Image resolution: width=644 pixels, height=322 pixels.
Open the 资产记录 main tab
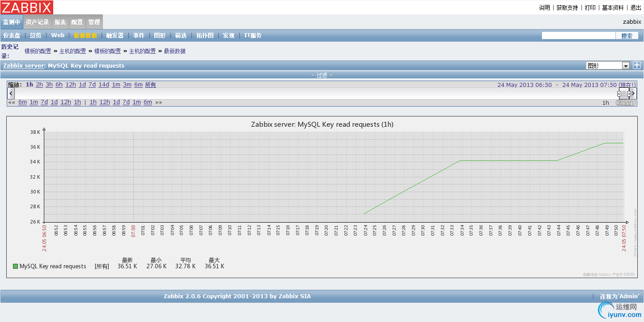(37, 22)
